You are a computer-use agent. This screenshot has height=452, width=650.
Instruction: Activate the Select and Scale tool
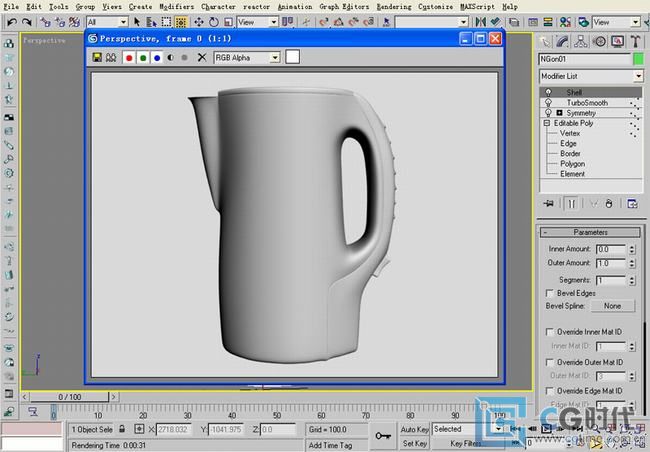(228, 22)
